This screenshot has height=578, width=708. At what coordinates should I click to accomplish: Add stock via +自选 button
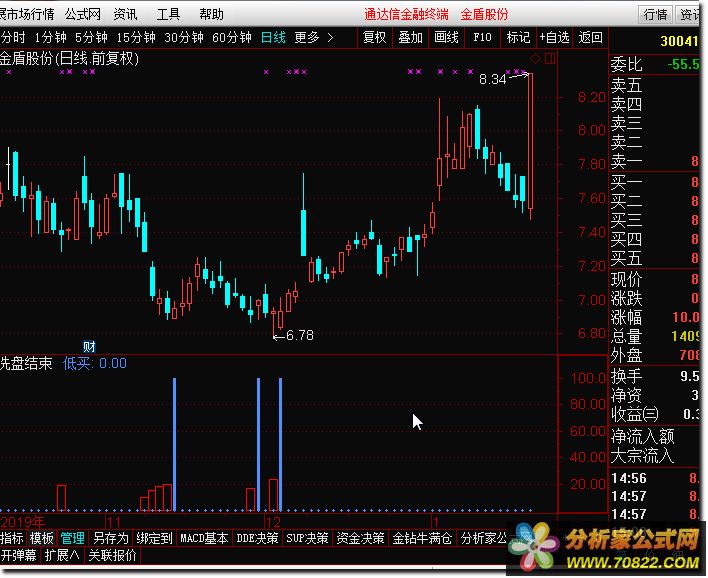554,37
